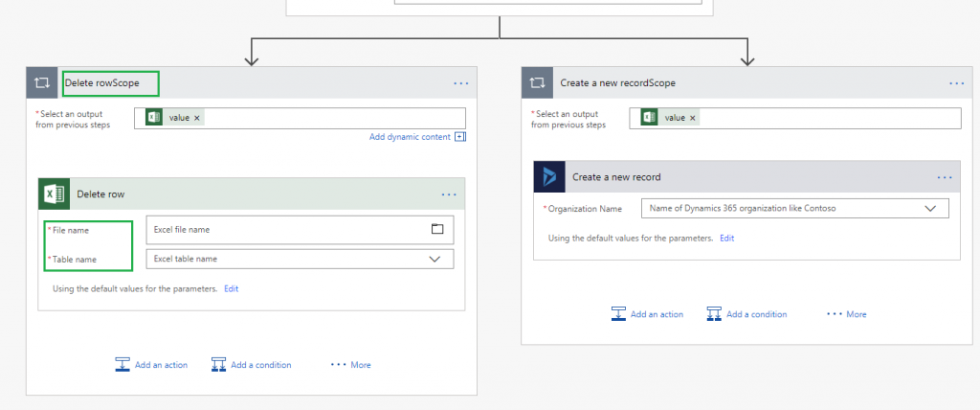
Task: Click the Dynamics 365 icon on Create a new record
Action: coord(549,177)
